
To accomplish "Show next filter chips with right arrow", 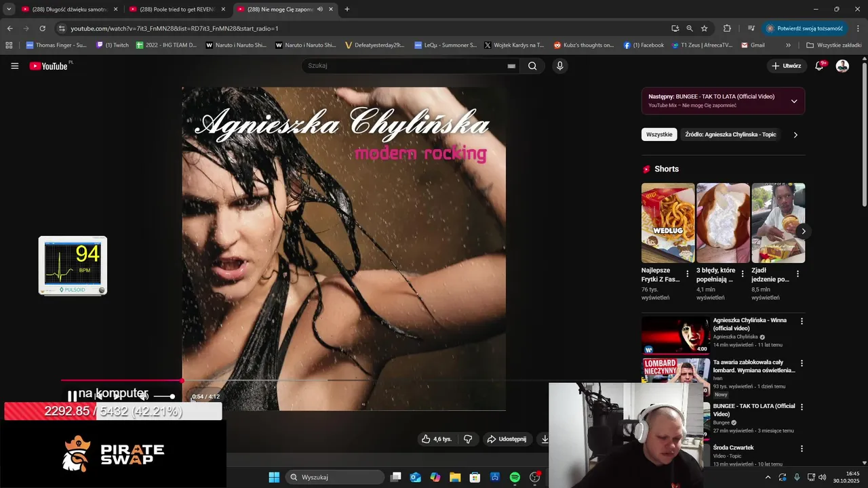I will [795, 135].
